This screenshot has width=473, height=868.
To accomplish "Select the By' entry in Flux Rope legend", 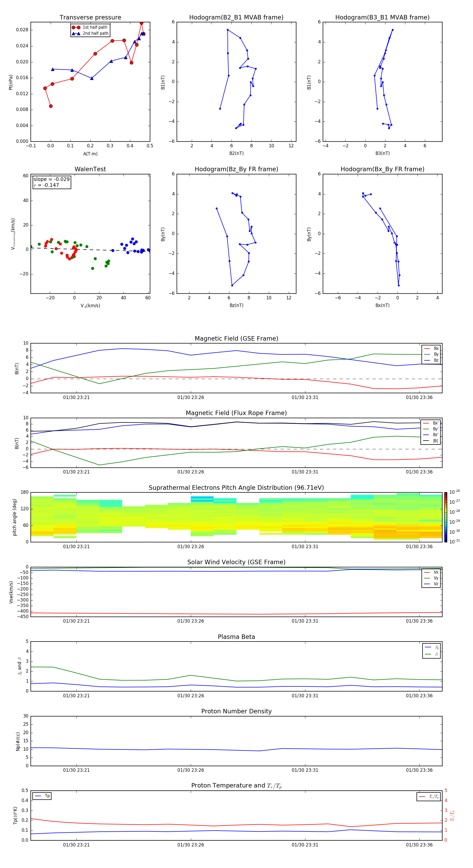I will point(431,429).
